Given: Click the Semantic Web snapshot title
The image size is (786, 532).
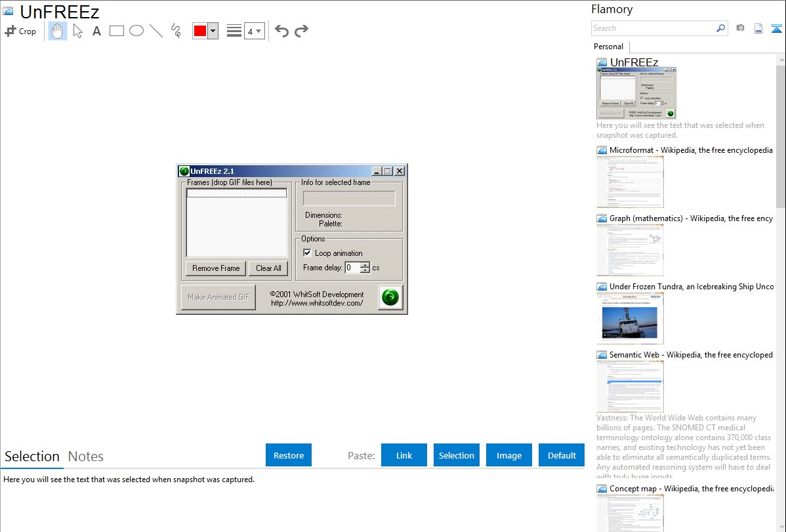Looking at the screenshot, I should (691, 354).
